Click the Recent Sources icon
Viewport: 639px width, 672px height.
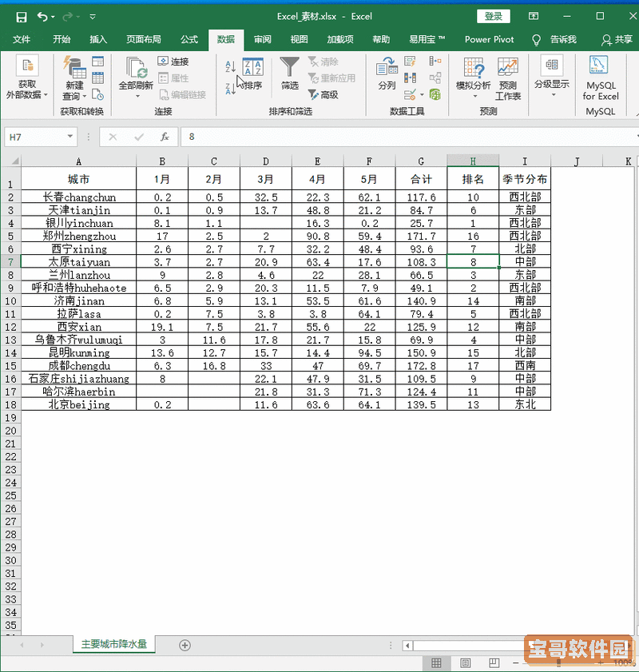[x=98, y=95]
